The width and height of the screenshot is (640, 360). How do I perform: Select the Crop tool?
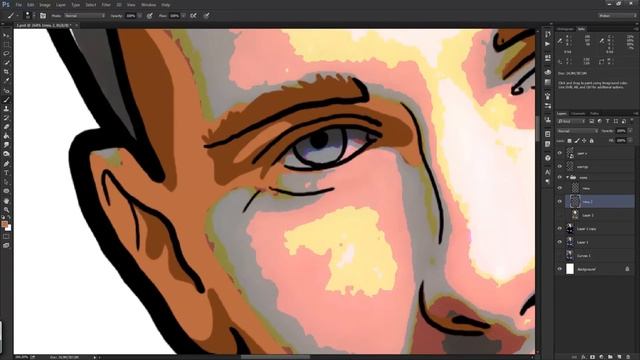tap(6, 71)
